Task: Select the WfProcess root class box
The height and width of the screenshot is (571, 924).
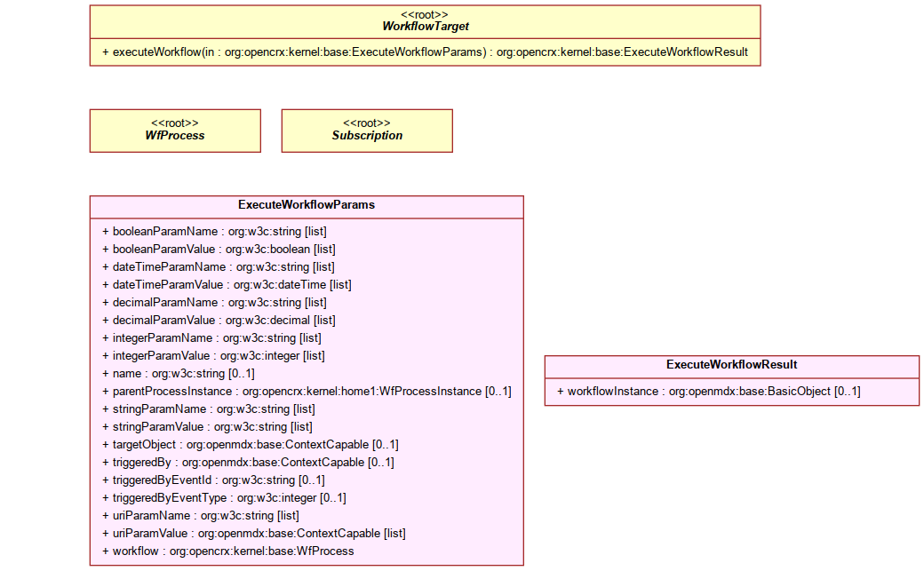Action: [x=175, y=131]
